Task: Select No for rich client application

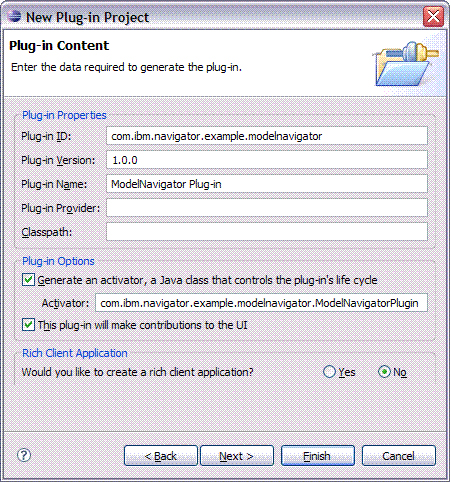Action: (384, 372)
